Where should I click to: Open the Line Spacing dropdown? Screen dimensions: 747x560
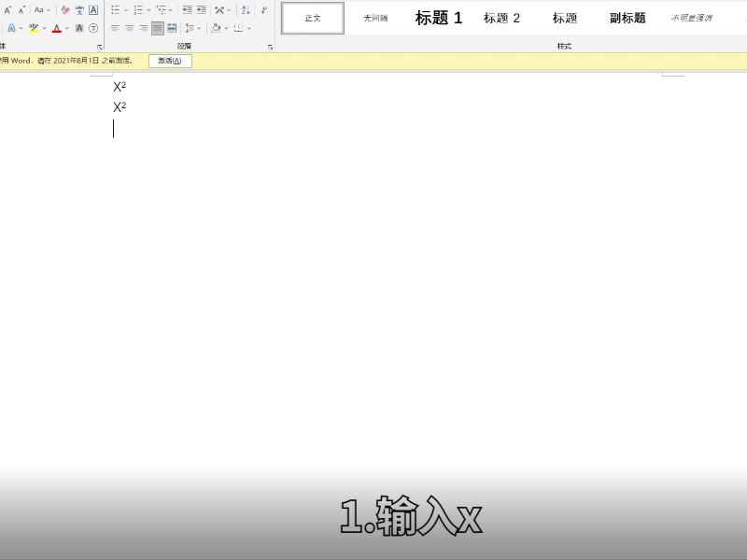[192, 28]
